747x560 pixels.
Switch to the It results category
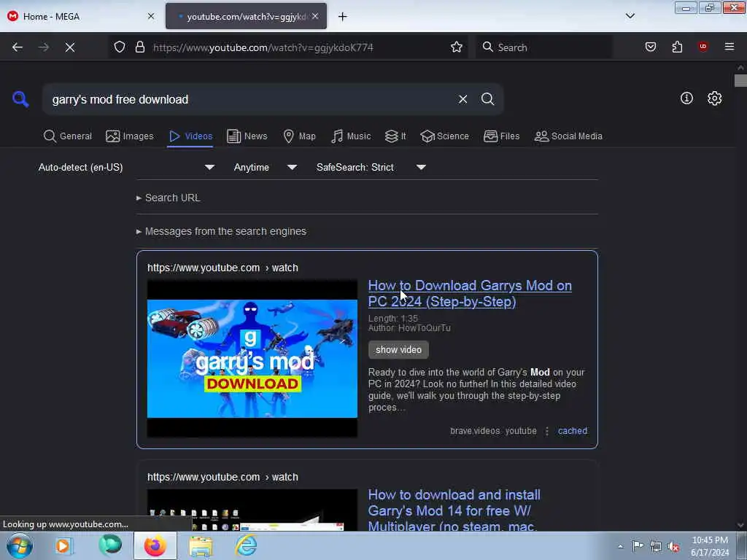tap(395, 136)
